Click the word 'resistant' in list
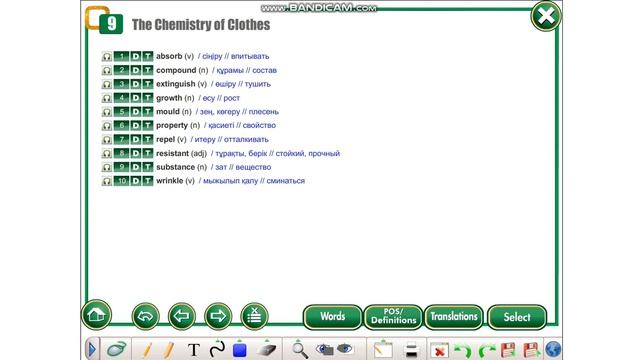Viewport: 640px width, 360px height. [172, 153]
